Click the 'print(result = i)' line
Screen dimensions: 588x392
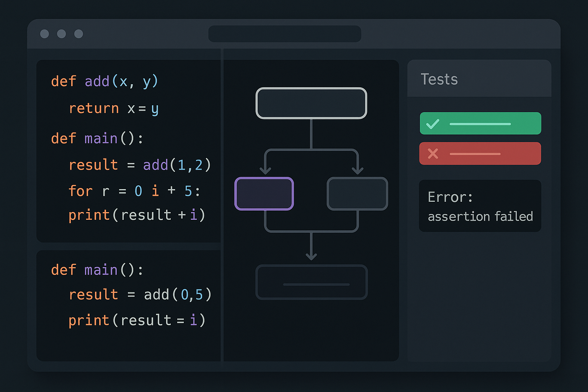point(137,320)
